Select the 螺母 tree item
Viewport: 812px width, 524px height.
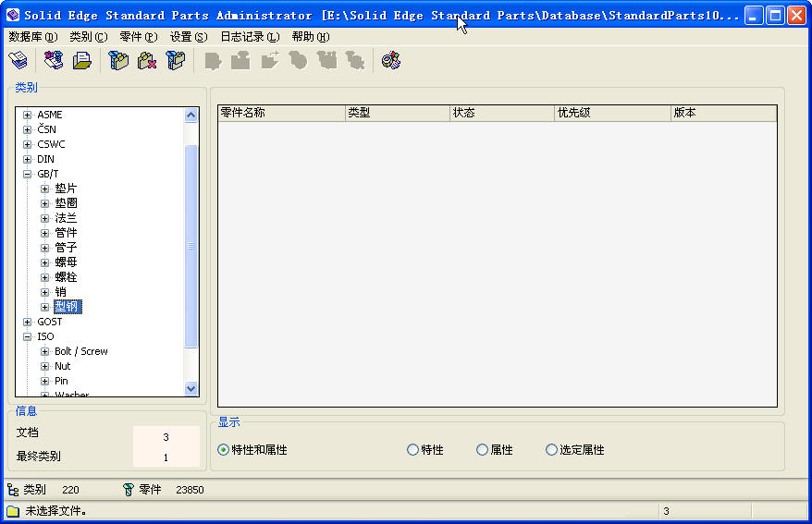pyautogui.click(x=66, y=262)
